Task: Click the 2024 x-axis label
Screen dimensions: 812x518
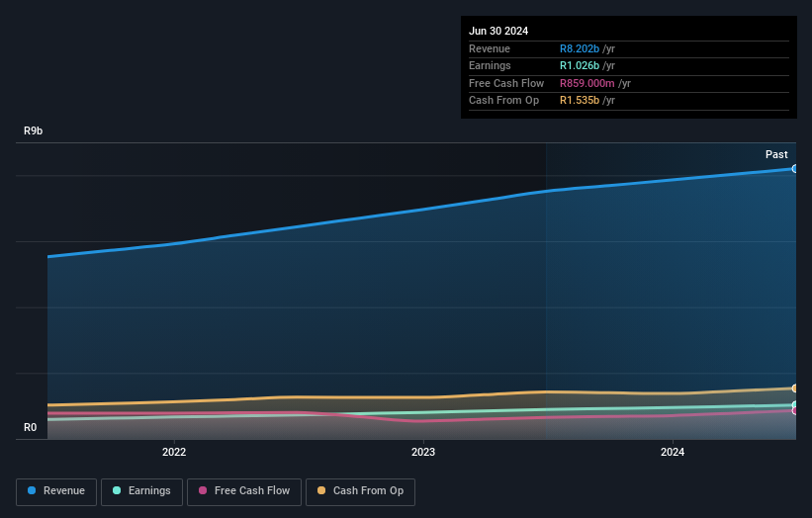Action: (x=673, y=452)
